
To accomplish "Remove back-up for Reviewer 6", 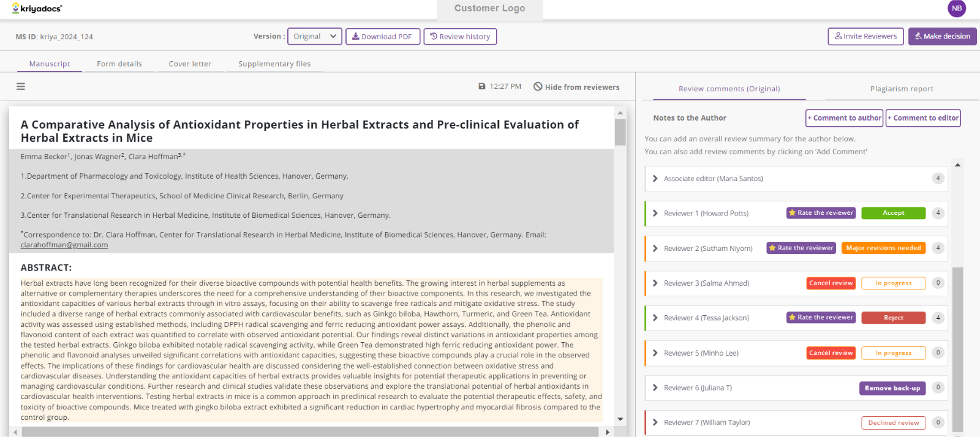I will click(892, 388).
